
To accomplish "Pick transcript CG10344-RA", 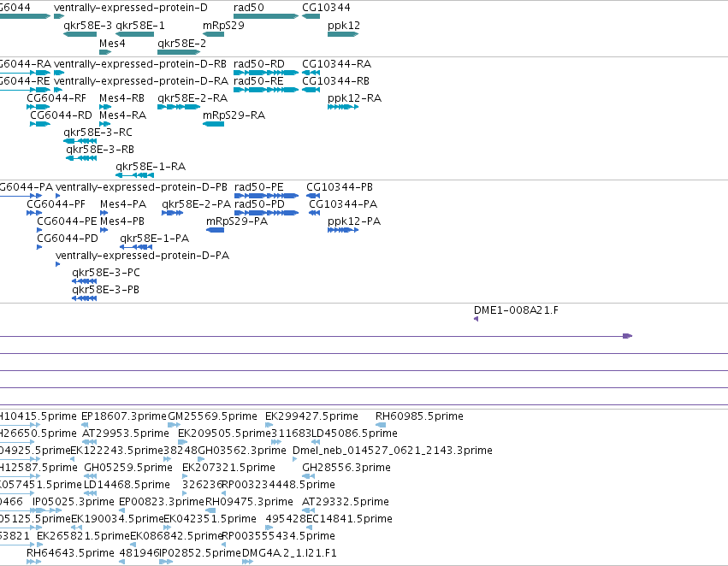I will click(336, 64).
